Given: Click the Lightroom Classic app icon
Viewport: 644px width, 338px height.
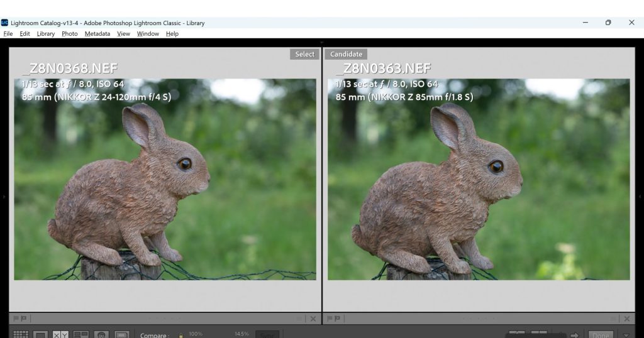Looking at the screenshot, I should [x=4, y=23].
